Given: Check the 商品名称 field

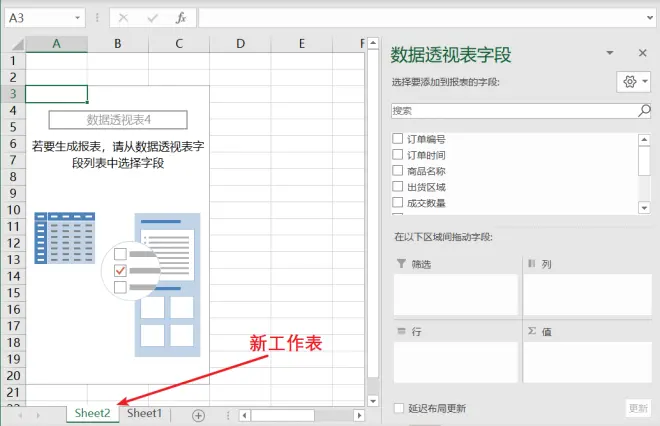Looking at the screenshot, I should click(x=397, y=170).
